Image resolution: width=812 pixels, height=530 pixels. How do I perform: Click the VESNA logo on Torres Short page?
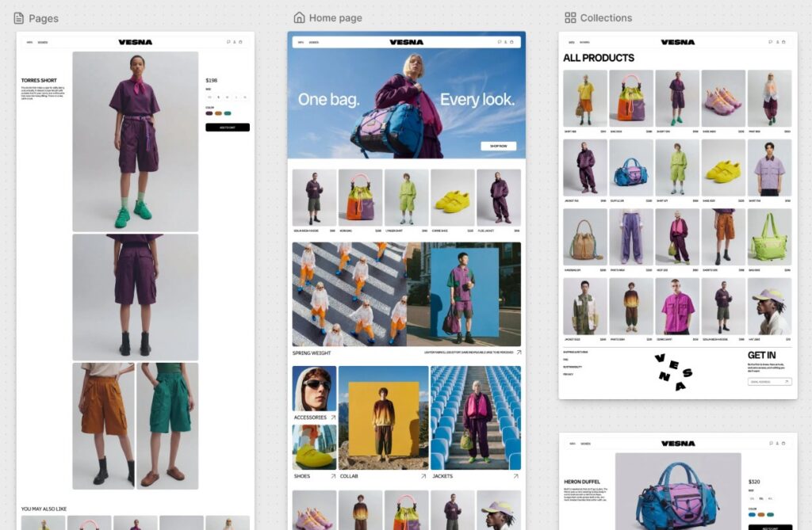coord(135,42)
